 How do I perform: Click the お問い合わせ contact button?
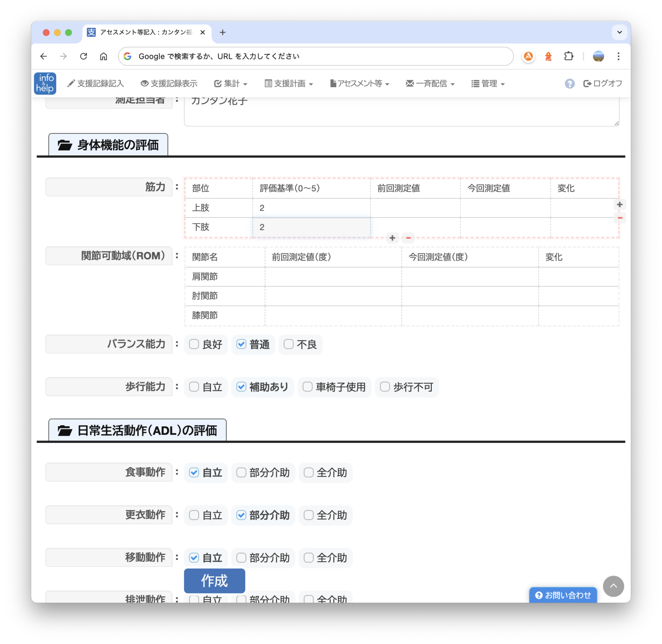tap(563, 595)
